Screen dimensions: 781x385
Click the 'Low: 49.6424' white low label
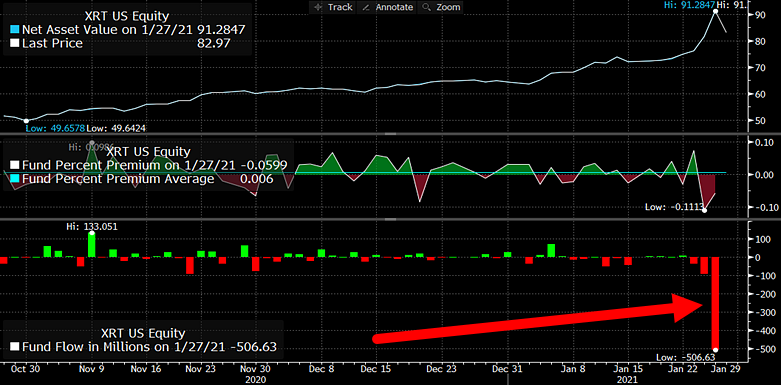[x=116, y=128]
